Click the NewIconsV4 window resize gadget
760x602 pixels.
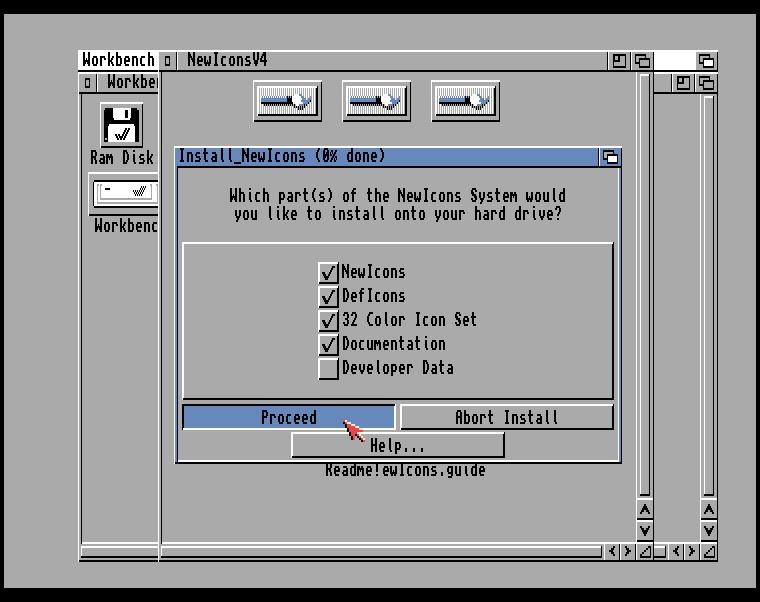coord(645,551)
